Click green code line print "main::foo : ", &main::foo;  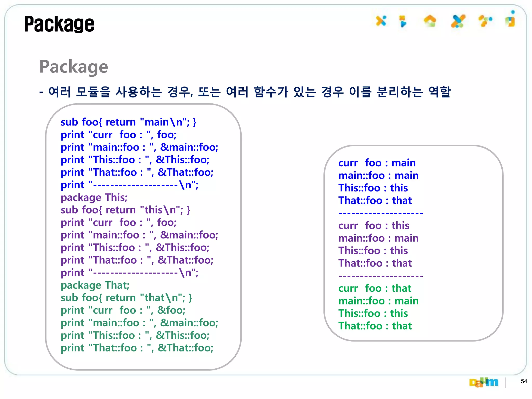point(139,323)
